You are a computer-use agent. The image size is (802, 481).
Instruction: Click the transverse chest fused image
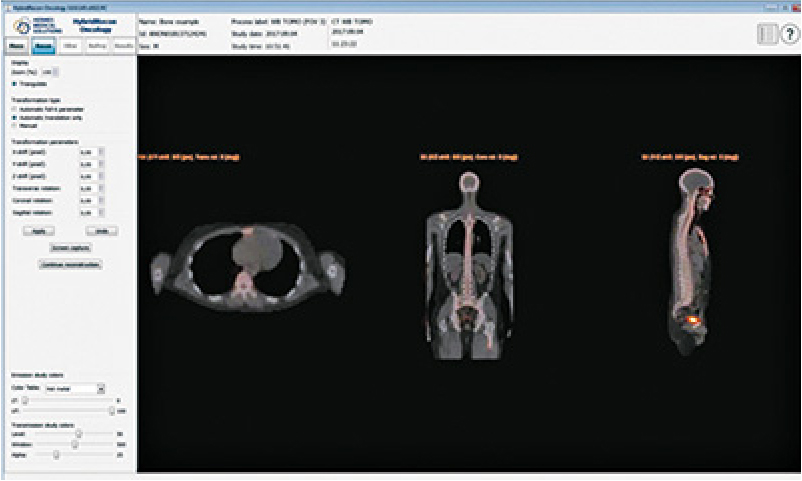point(248,267)
